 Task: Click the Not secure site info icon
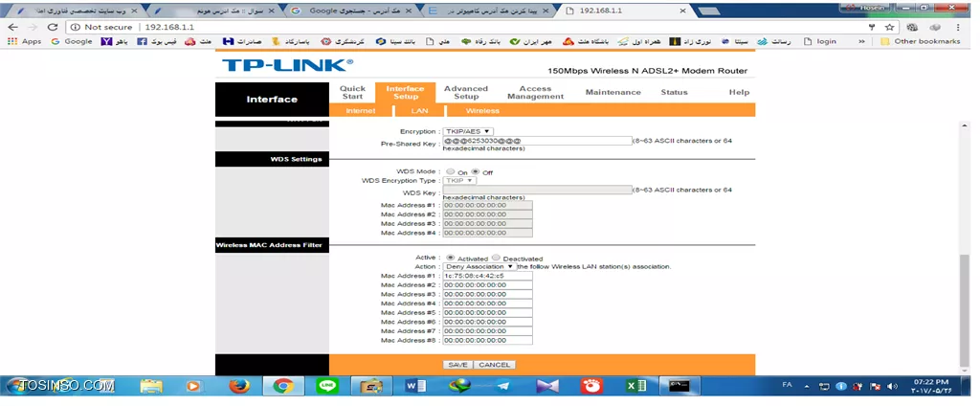pos(75,27)
